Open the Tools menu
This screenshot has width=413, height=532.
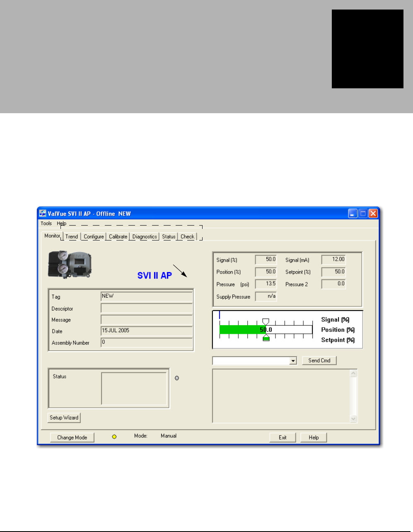(46, 223)
